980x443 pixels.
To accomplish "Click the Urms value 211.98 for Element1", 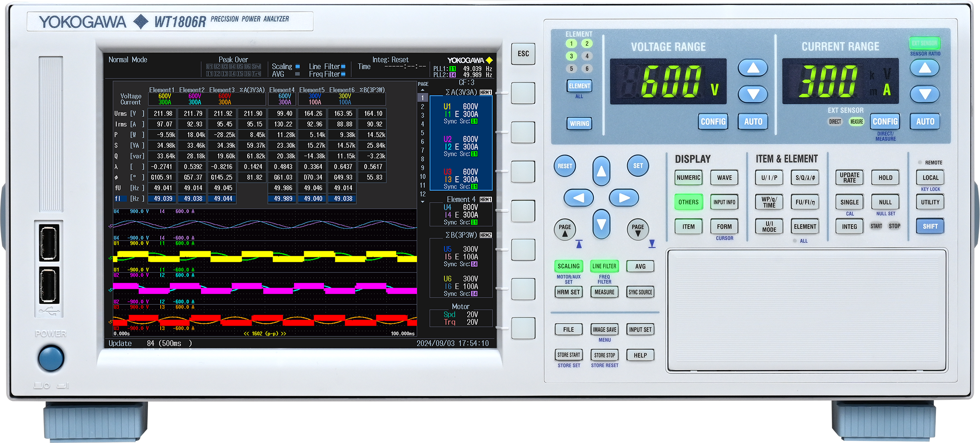I will coord(163,113).
